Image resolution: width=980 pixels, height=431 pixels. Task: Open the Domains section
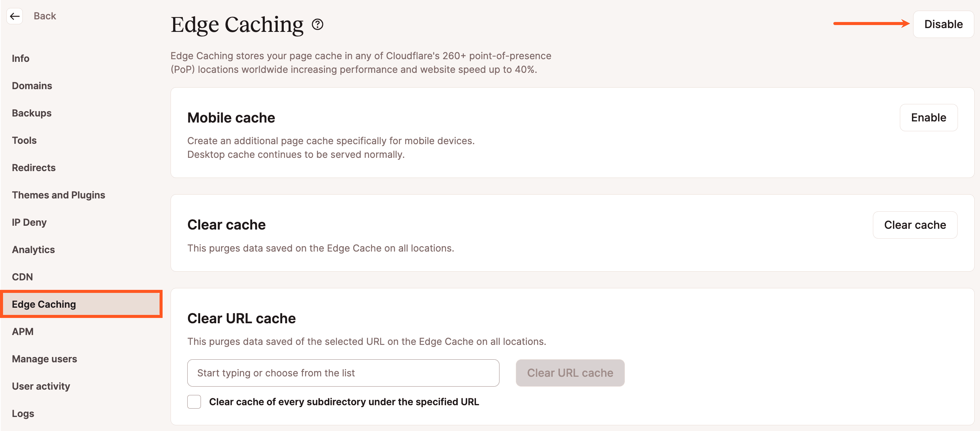point(32,85)
